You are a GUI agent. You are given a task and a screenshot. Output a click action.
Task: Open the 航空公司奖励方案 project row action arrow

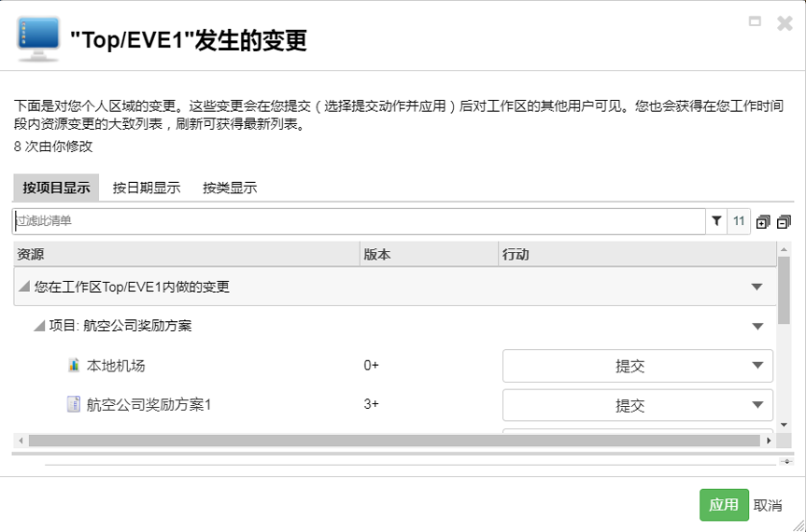tap(757, 326)
